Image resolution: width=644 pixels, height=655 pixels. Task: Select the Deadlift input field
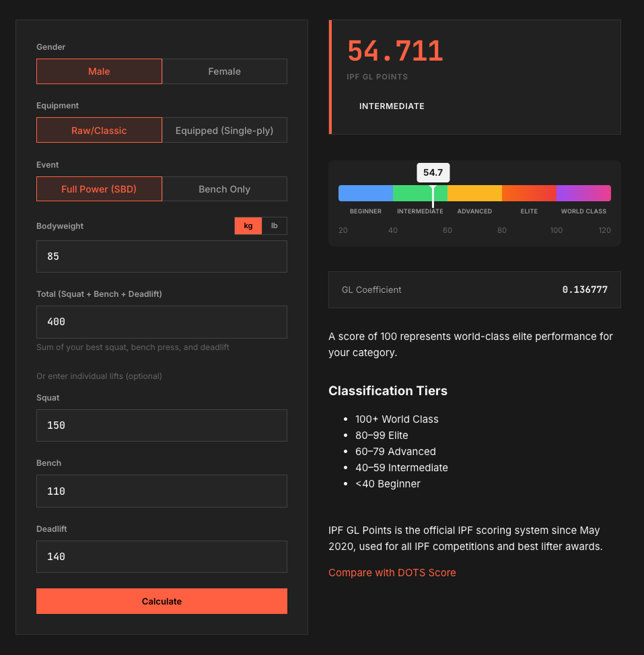[162, 556]
